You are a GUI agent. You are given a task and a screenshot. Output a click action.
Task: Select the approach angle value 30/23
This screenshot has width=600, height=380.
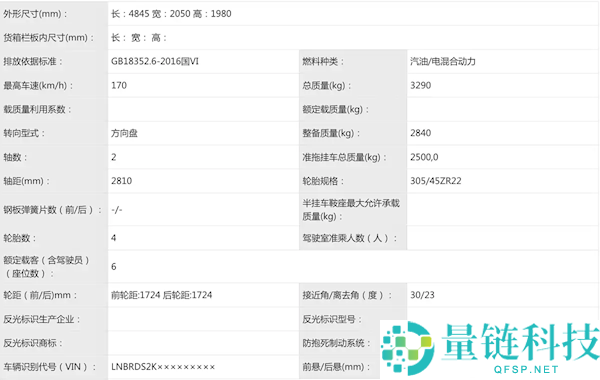coord(422,295)
